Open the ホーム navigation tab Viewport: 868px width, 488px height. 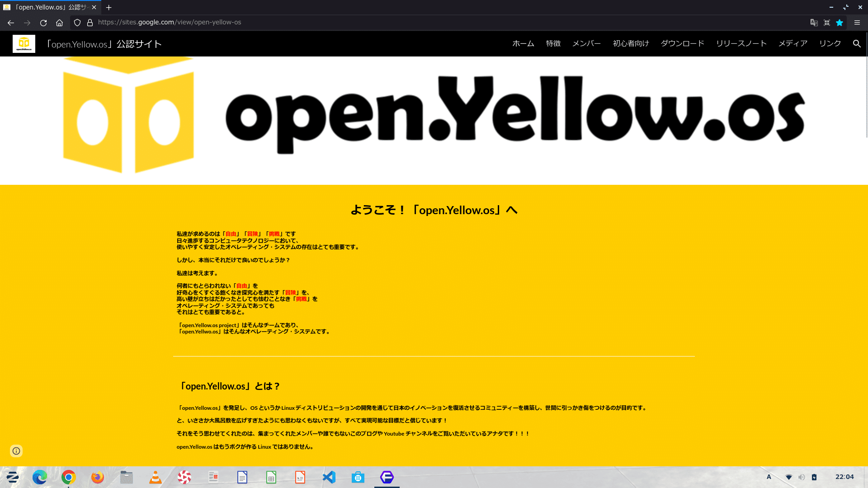coord(523,44)
